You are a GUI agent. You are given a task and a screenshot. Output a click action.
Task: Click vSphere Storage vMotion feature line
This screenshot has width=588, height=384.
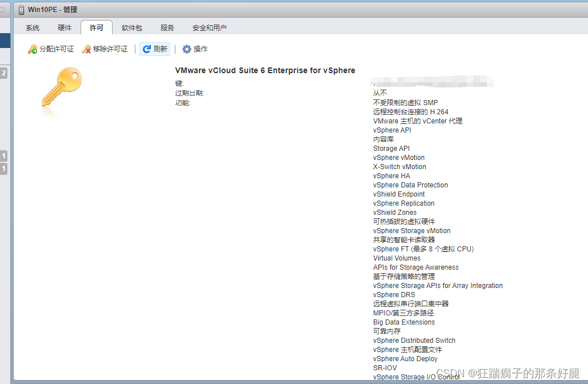point(412,231)
